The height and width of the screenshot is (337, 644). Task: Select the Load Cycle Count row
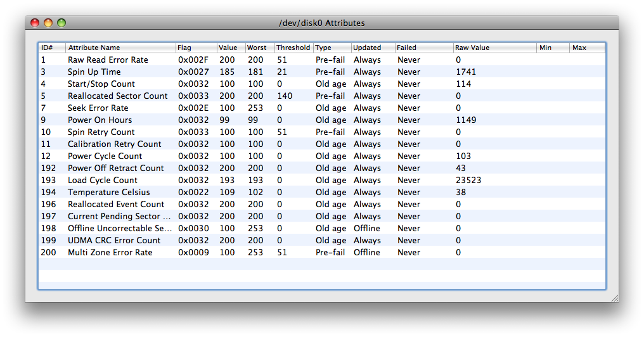[322, 180]
